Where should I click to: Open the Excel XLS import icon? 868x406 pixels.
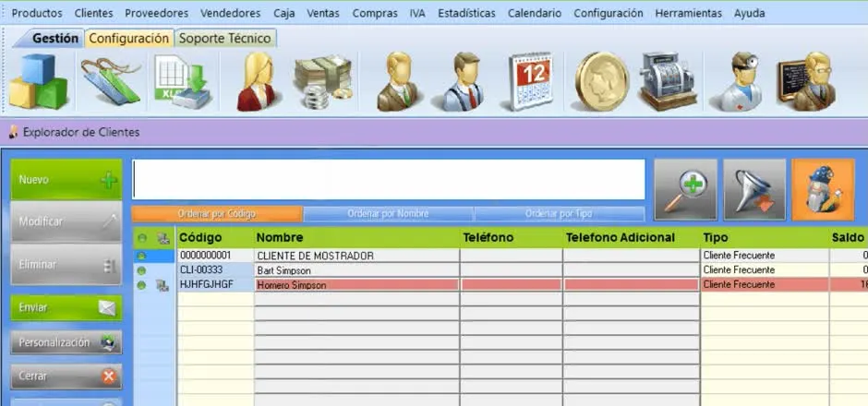tap(182, 81)
